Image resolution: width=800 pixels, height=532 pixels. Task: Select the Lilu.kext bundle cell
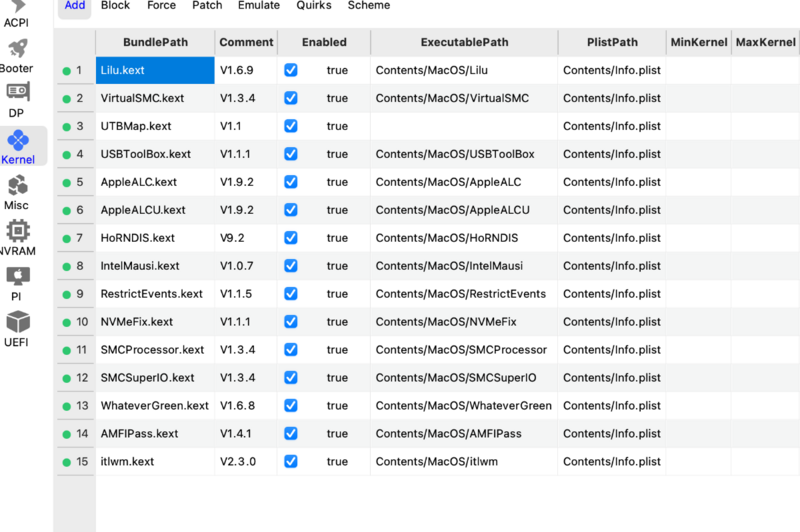click(155, 70)
